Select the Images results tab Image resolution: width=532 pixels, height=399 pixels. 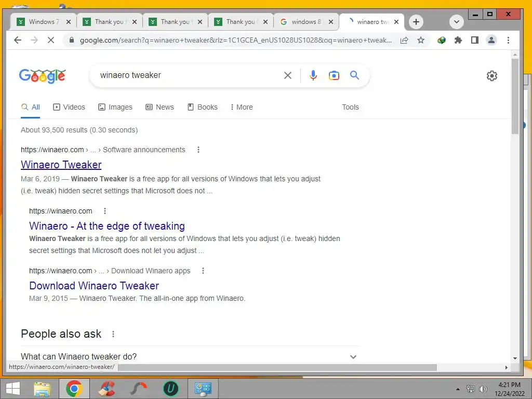point(115,107)
